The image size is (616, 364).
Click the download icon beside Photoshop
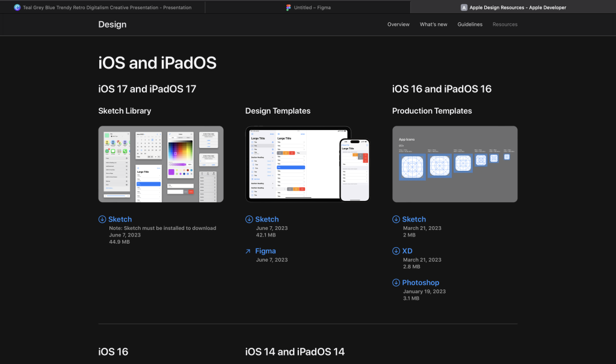(x=396, y=282)
